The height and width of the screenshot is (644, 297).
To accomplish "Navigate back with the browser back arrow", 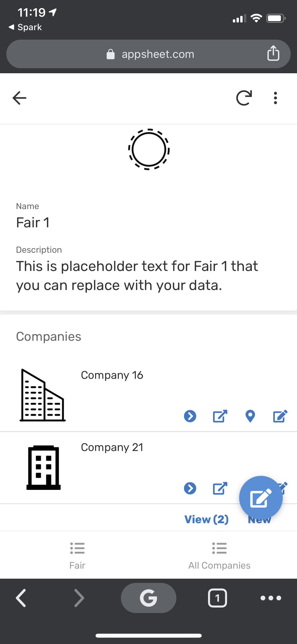I will [21, 598].
